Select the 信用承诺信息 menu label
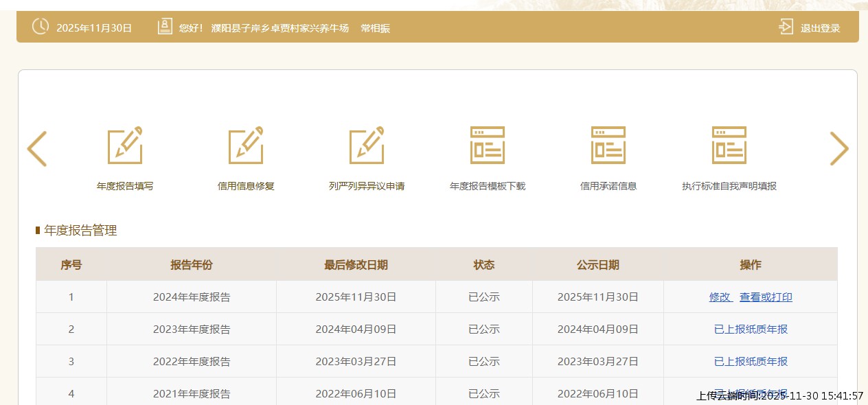Screen dimensions: 868x405 tap(608, 186)
